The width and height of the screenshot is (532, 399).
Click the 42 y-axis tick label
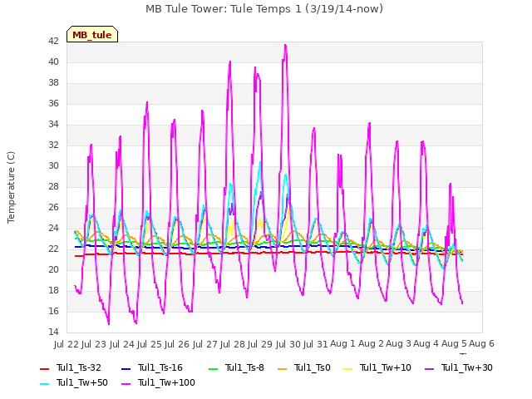[x=53, y=41]
